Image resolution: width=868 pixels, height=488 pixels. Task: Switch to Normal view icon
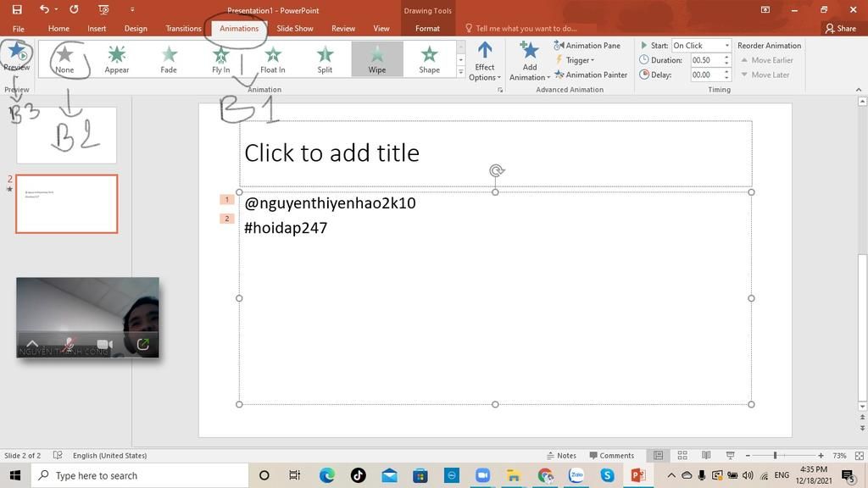[x=658, y=455]
